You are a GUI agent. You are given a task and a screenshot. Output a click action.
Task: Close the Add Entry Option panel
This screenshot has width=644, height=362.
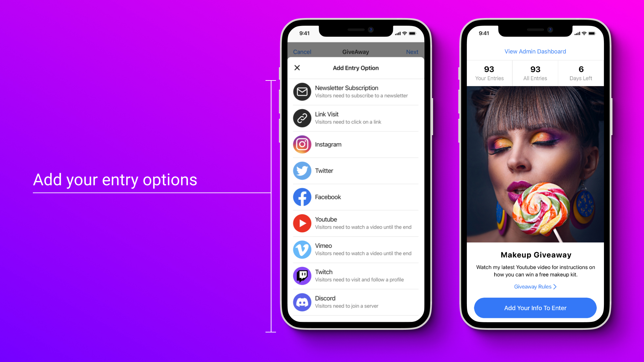(x=297, y=68)
